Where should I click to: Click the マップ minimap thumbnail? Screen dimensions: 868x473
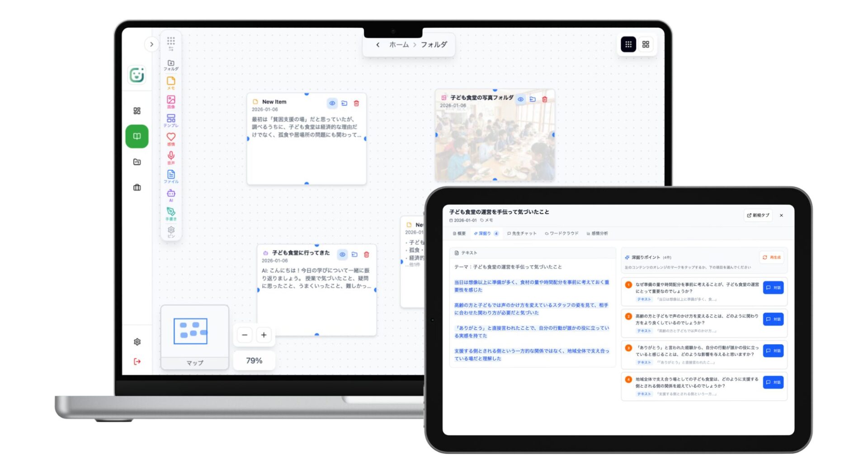tap(191, 331)
